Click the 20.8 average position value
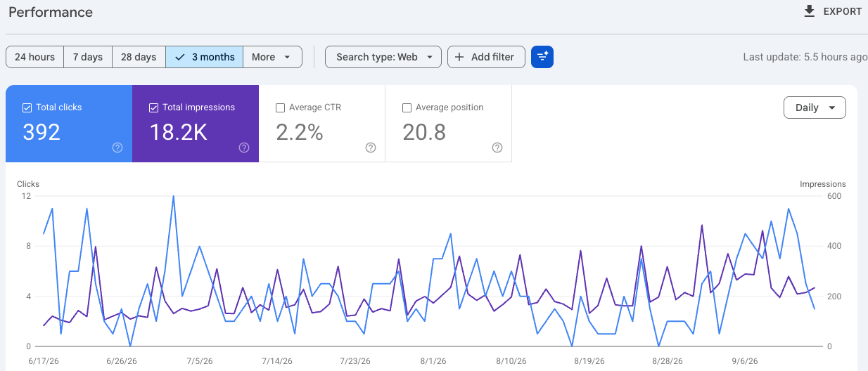The width and height of the screenshot is (868, 371). click(x=424, y=132)
